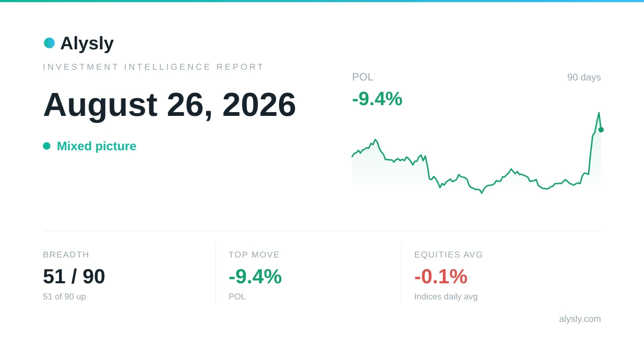
Task: Click the chart's peak spike near the right
Action: [x=599, y=114]
